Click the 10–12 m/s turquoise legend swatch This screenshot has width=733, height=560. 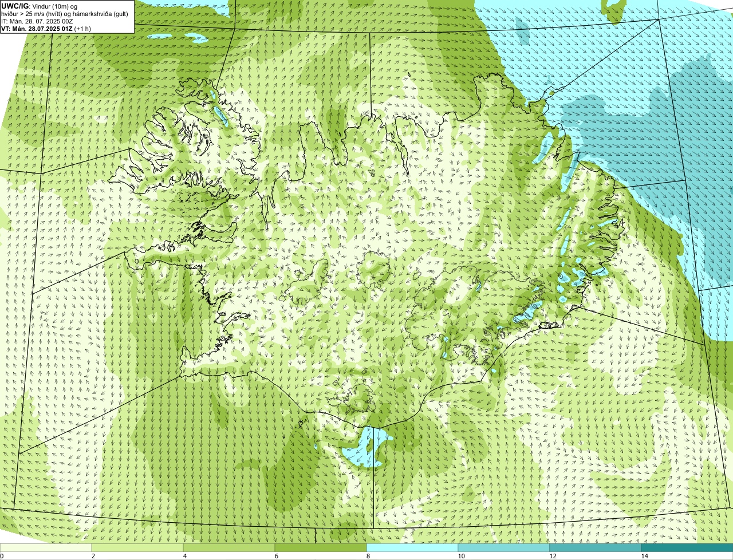click(x=504, y=547)
